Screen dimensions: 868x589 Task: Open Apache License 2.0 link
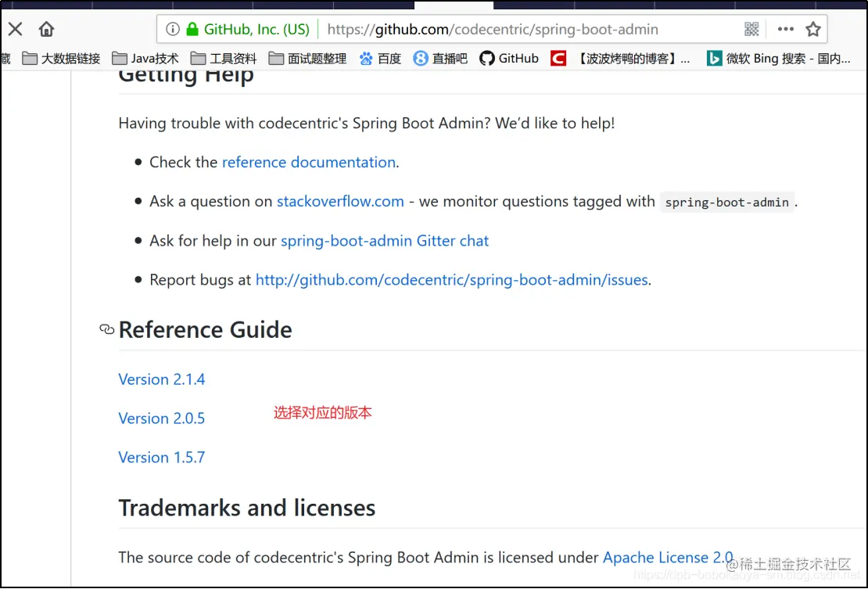click(668, 558)
